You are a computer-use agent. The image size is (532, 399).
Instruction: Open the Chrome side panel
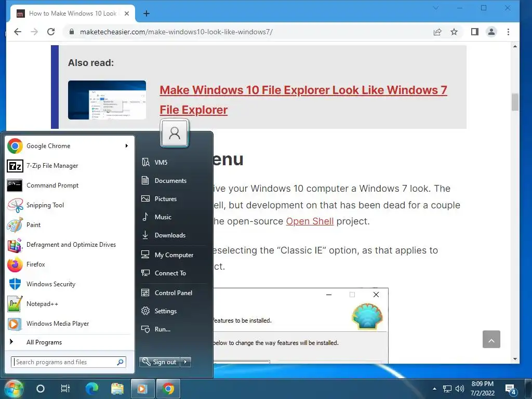[x=475, y=32]
